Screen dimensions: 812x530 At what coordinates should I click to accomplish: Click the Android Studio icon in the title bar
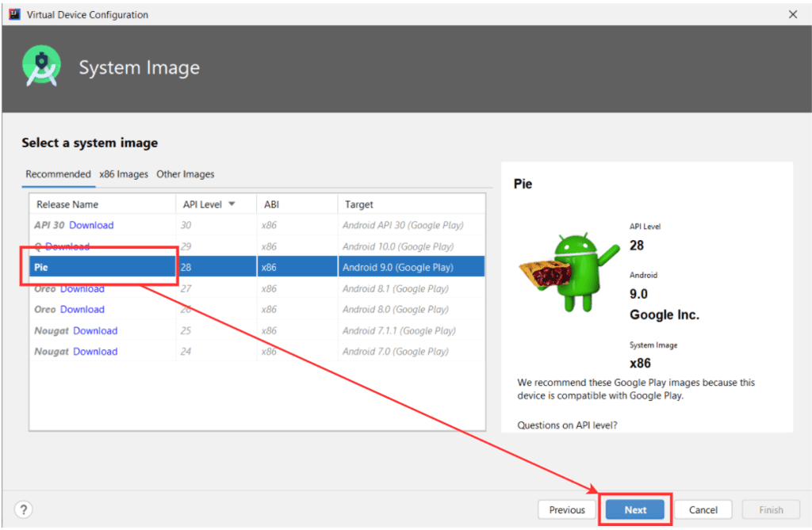click(13, 14)
